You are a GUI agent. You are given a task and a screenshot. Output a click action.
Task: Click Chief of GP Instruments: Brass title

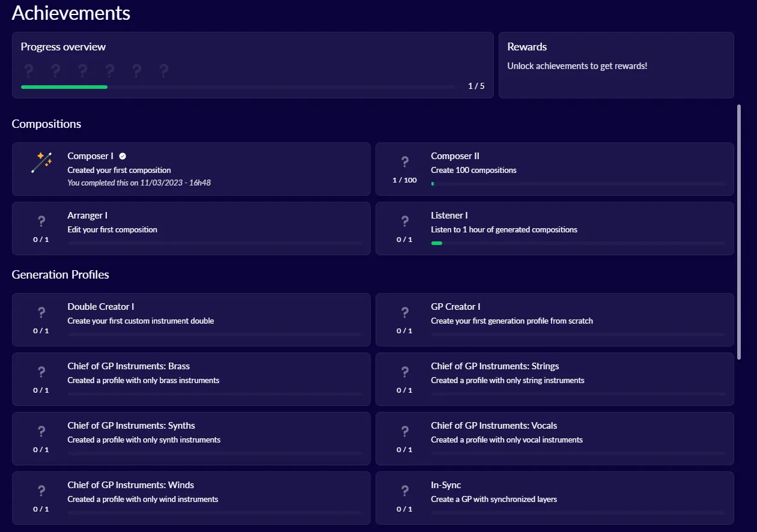(129, 366)
